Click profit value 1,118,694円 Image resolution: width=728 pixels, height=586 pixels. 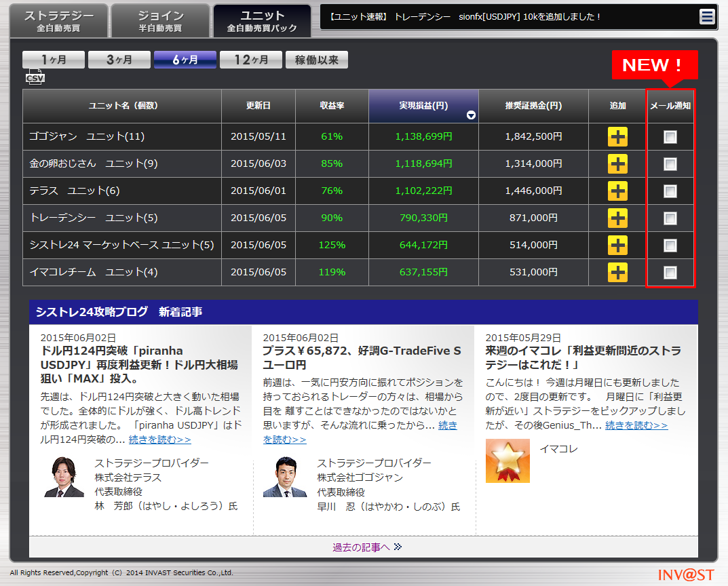click(423, 163)
